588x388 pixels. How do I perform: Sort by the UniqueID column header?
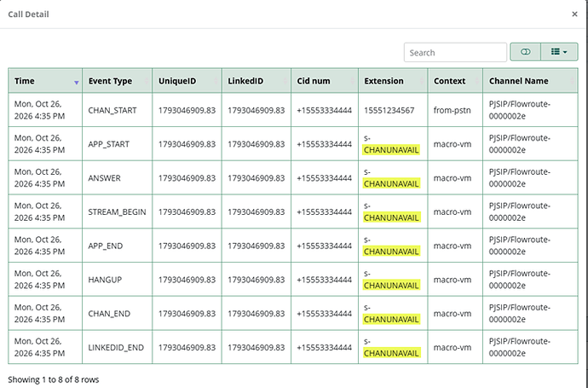pyautogui.click(x=187, y=81)
